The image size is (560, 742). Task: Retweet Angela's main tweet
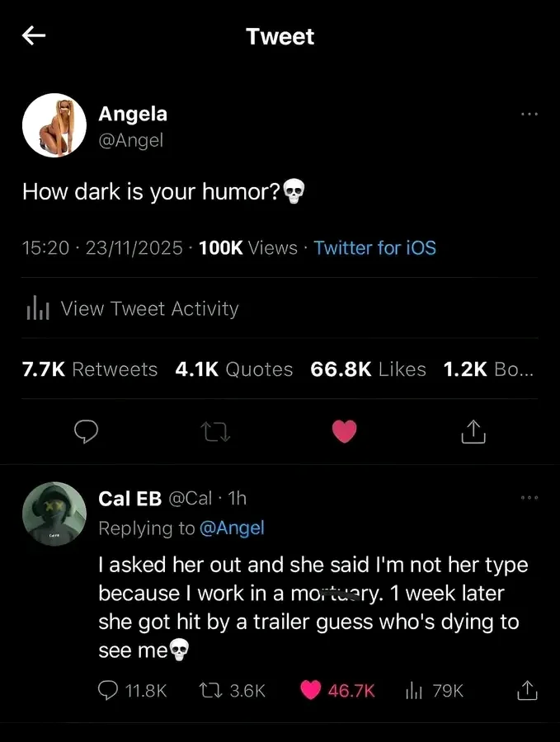point(217,430)
